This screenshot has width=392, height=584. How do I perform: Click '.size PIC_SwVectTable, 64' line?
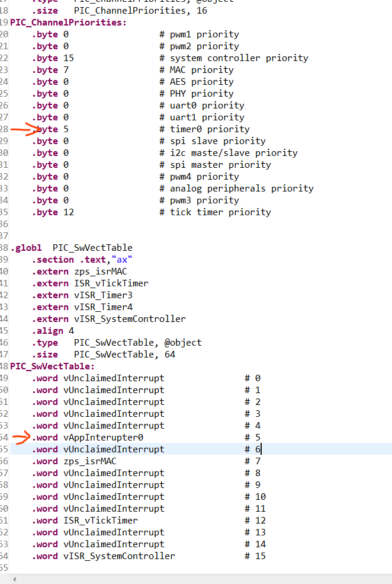coord(104,355)
